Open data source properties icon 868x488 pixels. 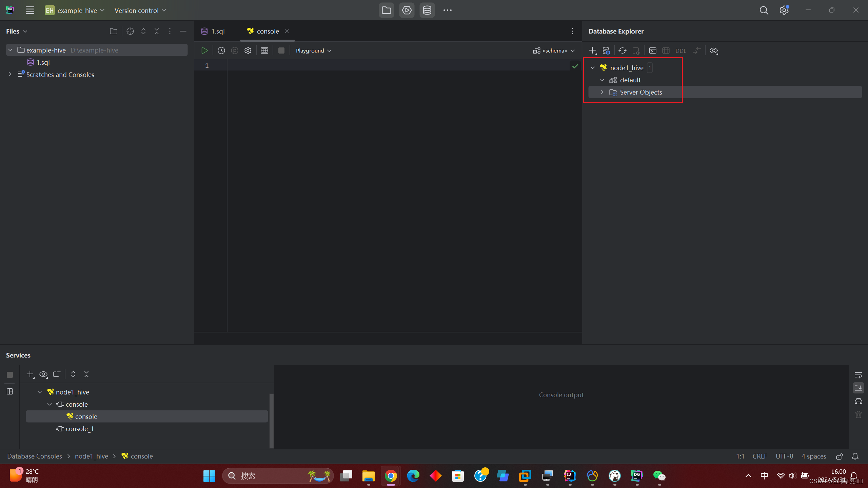point(606,50)
